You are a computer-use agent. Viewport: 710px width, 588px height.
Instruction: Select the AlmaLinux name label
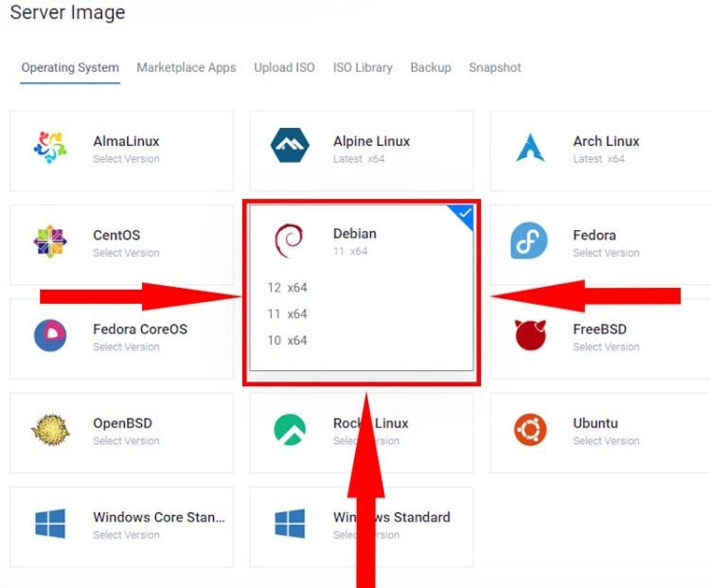coord(126,141)
